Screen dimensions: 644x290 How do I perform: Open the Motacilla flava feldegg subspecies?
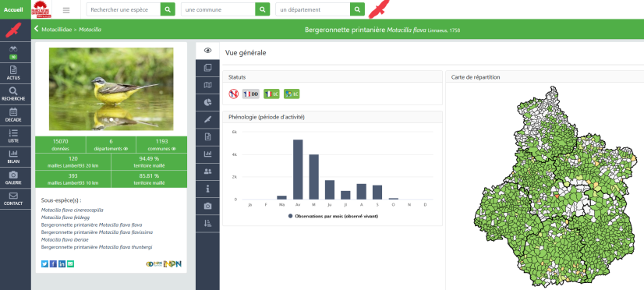tap(65, 217)
